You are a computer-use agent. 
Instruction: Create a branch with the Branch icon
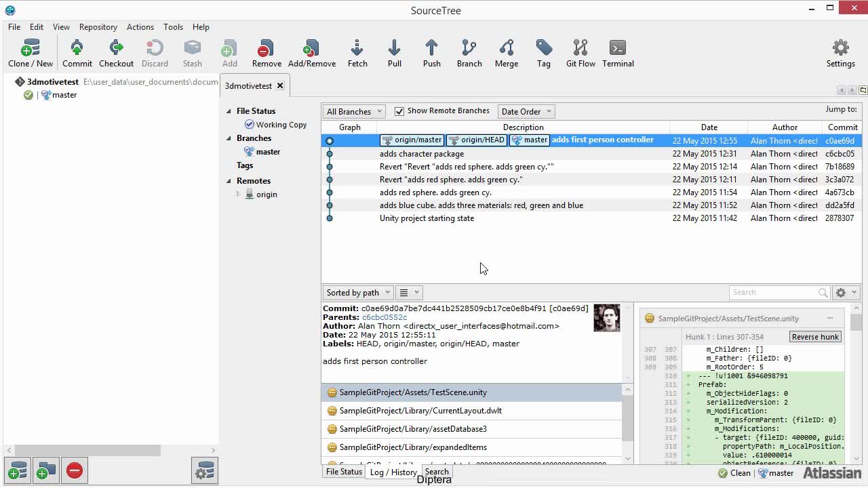click(469, 53)
